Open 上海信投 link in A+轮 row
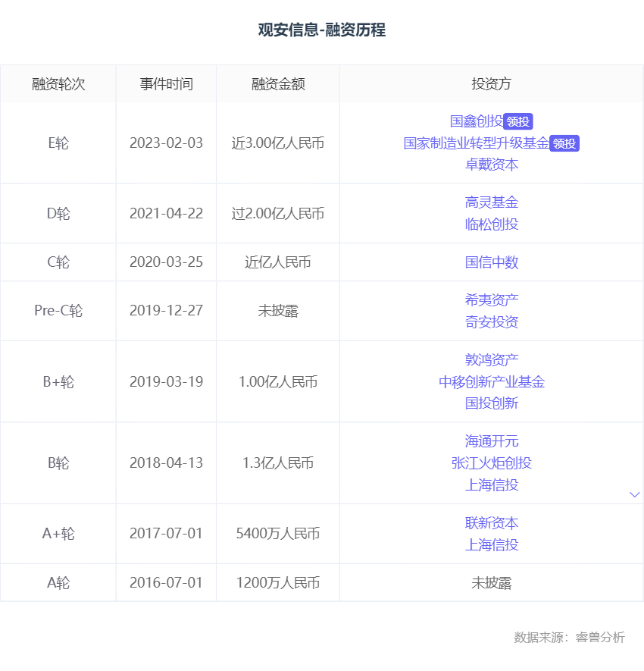The image size is (644, 671). (492, 544)
